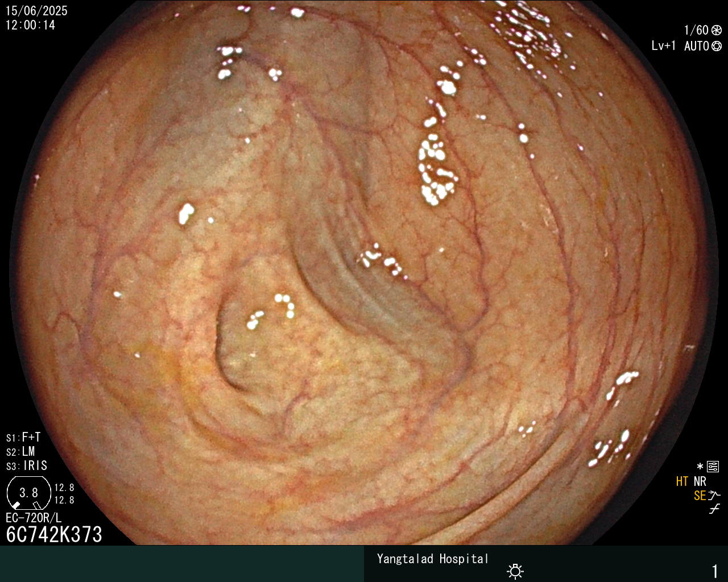Click the lower 12.8 diameter value

tap(64, 501)
